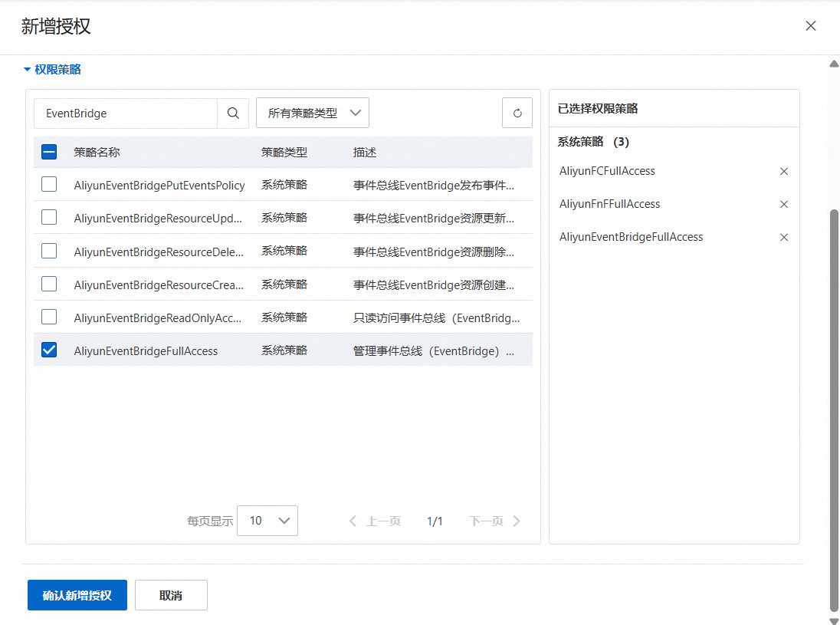The height and width of the screenshot is (625, 840).
Task: Remove AliyunEventBridgeFullAccess from selected policies
Action: 784,238
